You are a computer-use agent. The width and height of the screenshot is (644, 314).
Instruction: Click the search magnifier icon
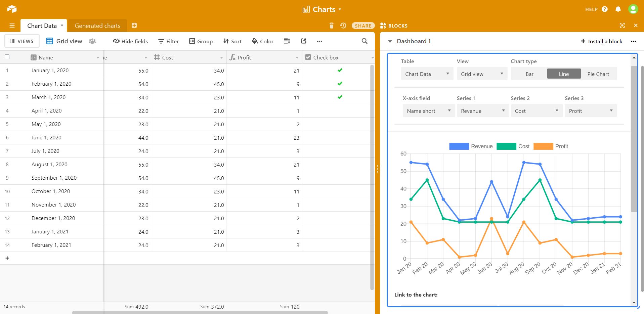(x=364, y=41)
